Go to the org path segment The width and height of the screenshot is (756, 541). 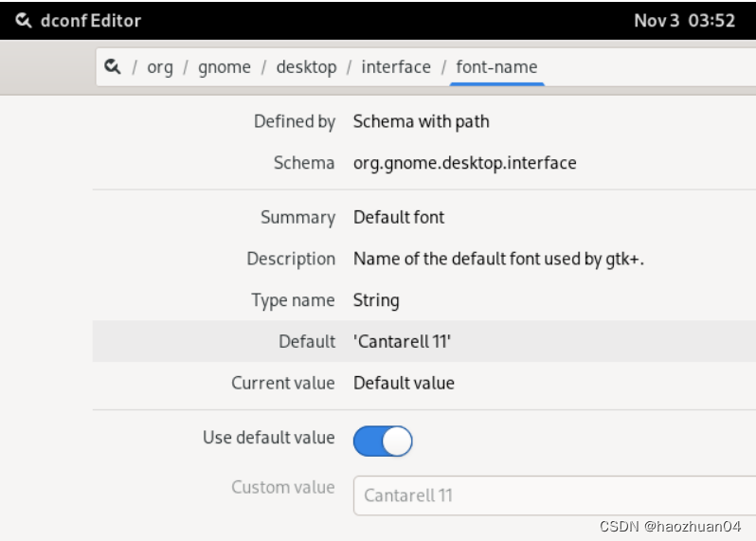[x=160, y=67]
